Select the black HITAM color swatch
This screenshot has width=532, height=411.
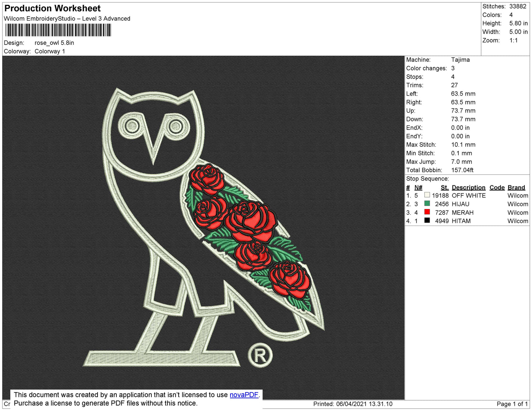427,220
